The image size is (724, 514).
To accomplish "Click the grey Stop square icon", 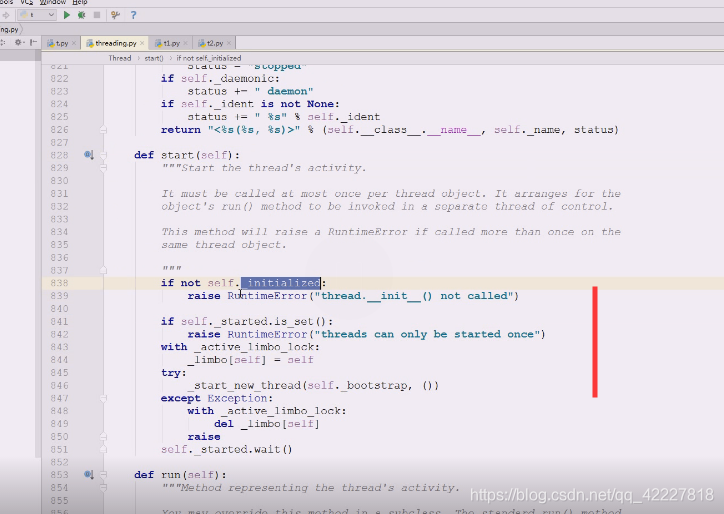I will point(97,15).
